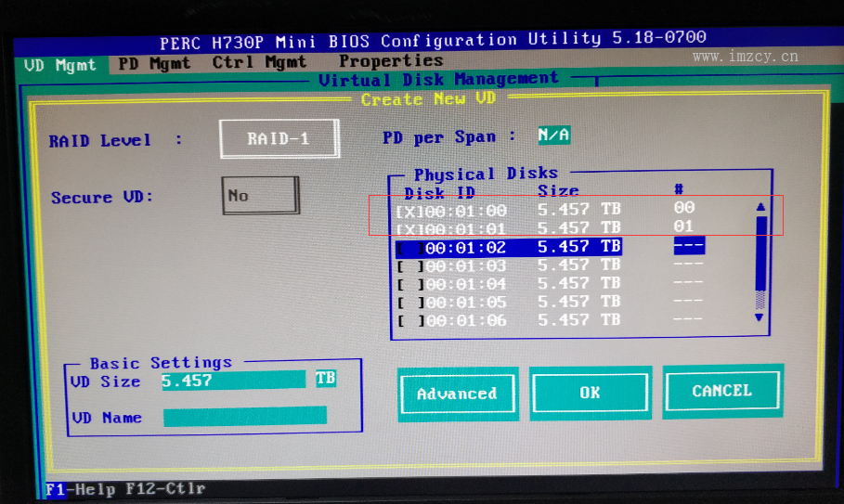This screenshot has height=504, width=844.
Task: Click the F1-Help hint in the status bar
Action: pos(80,489)
